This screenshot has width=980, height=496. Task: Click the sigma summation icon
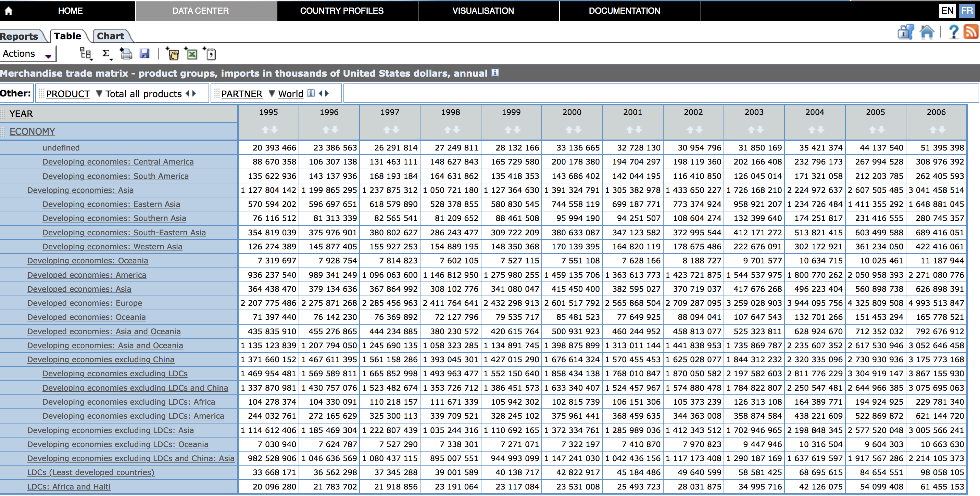pos(106,54)
